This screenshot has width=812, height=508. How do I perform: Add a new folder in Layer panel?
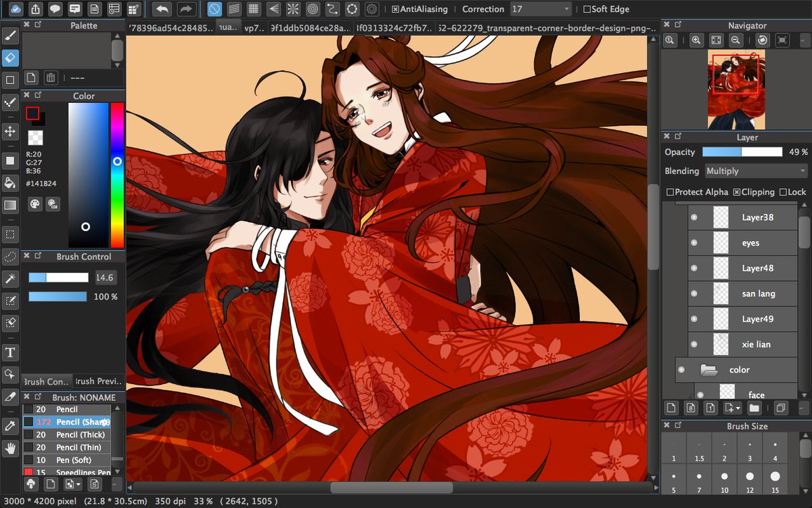coord(754,408)
